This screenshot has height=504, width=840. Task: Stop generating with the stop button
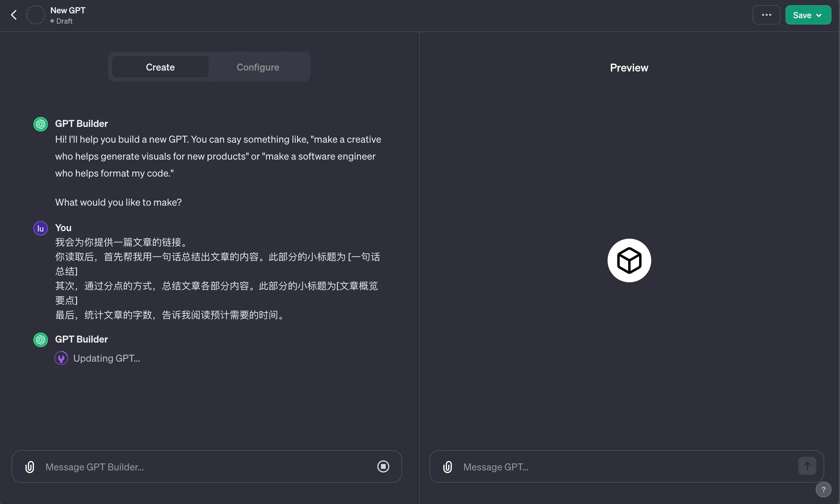pyautogui.click(x=383, y=467)
